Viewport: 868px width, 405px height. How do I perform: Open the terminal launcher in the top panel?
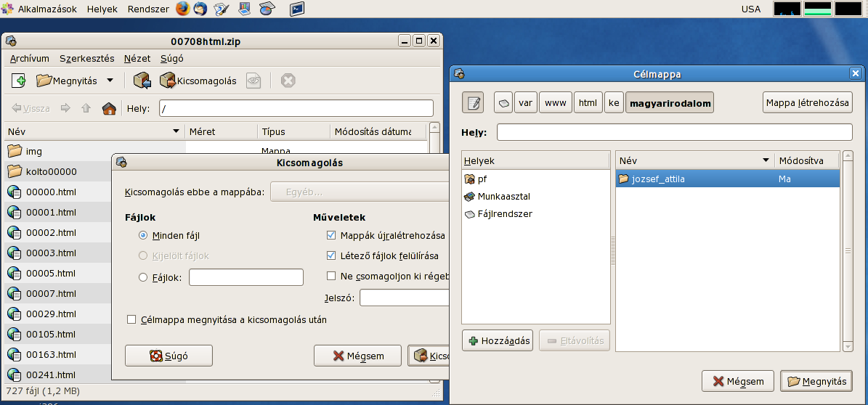point(296,9)
